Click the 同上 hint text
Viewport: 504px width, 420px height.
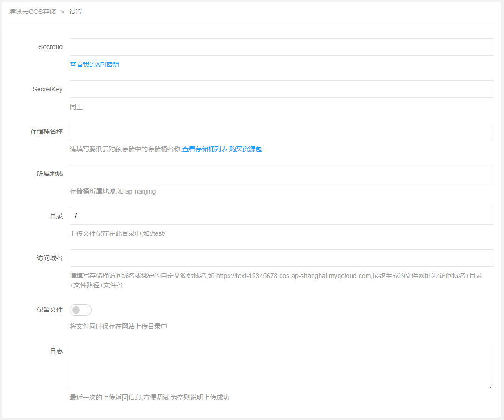pos(76,107)
